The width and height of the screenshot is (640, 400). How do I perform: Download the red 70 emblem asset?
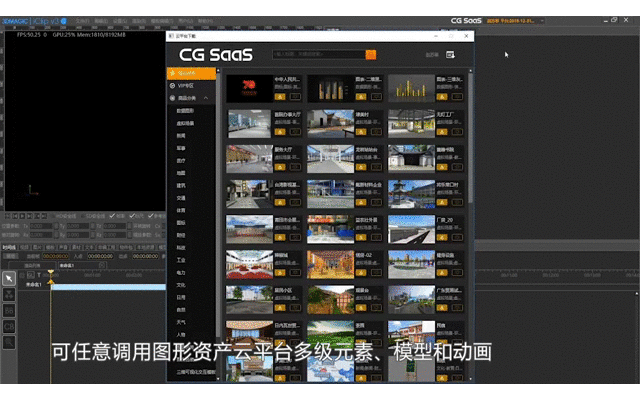[x=280, y=97]
